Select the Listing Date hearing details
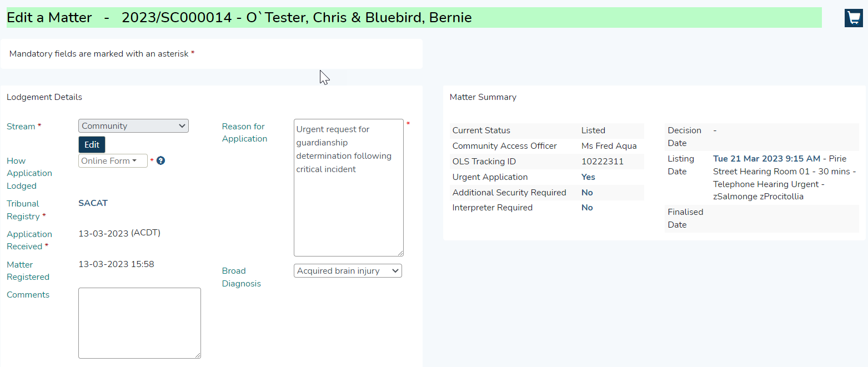Image resolution: width=868 pixels, height=367 pixels. tap(785, 178)
